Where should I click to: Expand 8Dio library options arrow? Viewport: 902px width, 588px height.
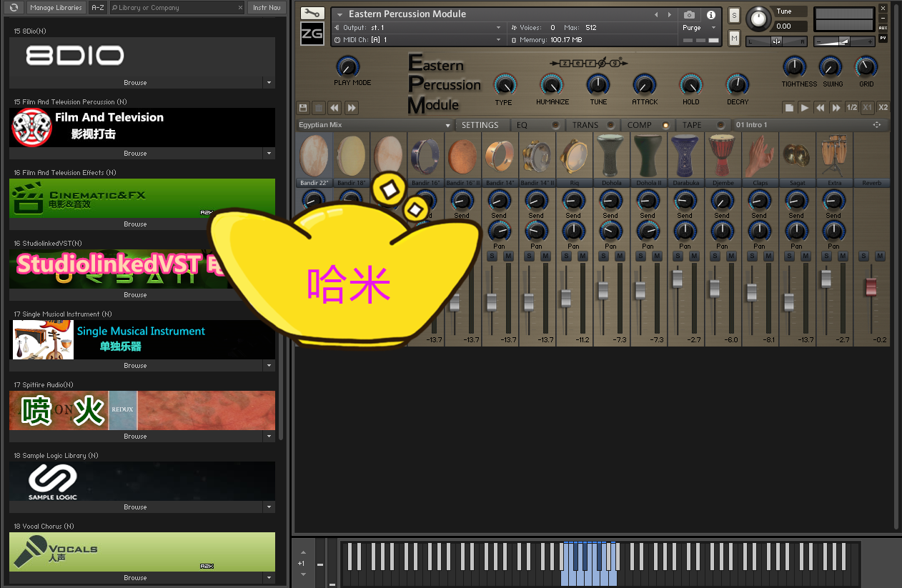click(269, 83)
